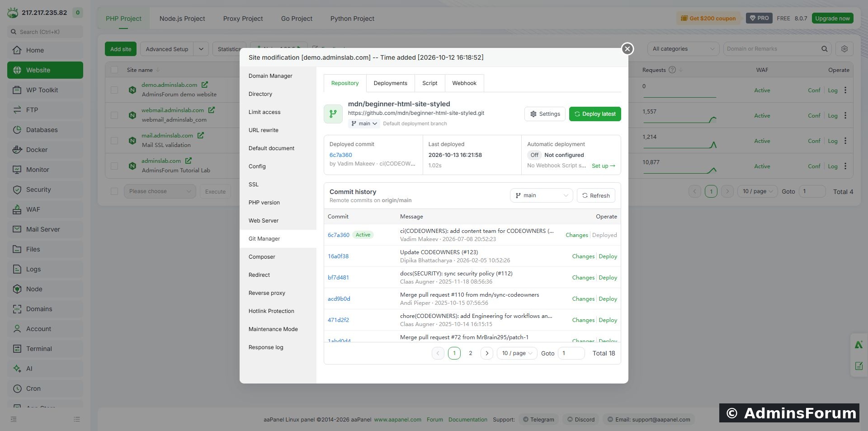Screen dimensions: 868x431
Task: Open the Docker sidebar icon
Action: [x=17, y=150]
